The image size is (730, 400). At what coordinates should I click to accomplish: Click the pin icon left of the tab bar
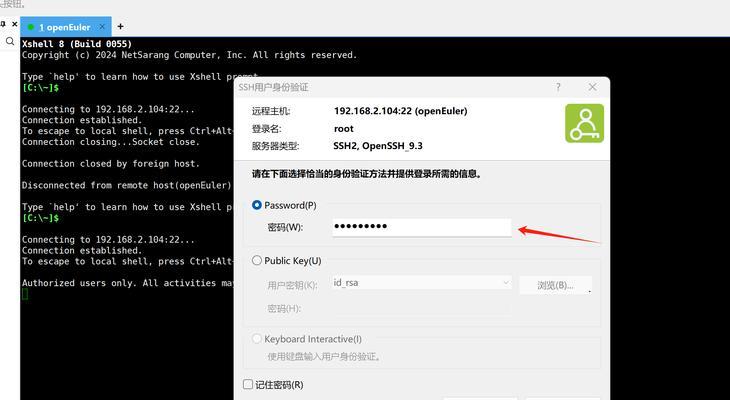[x=3, y=24]
